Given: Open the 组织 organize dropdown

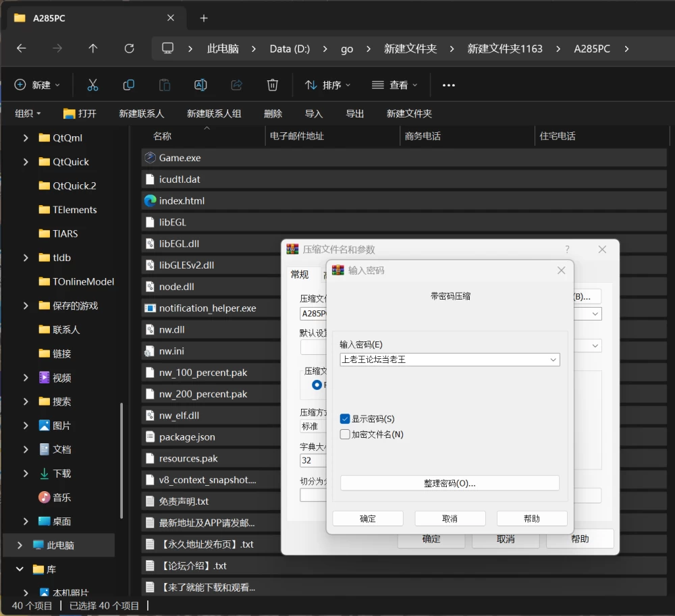Looking at the screenshot, I should click(x=28, y=113).
